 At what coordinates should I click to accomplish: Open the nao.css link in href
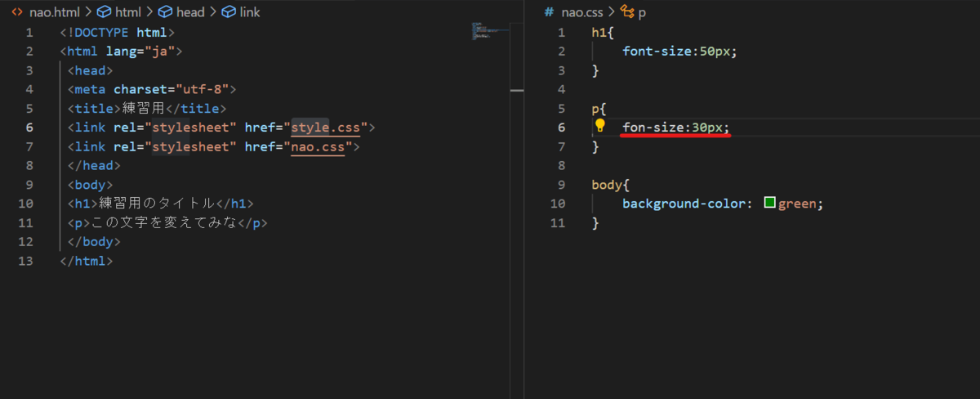coord(318,147)
